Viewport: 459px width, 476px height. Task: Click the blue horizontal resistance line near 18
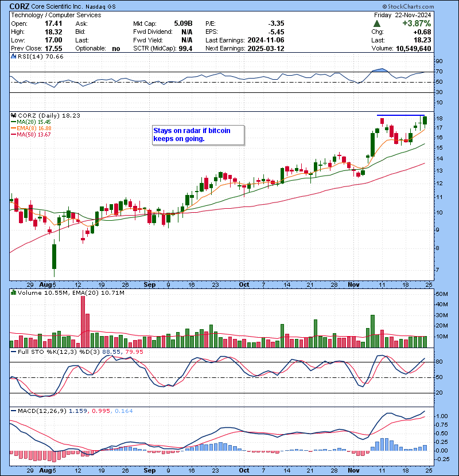[400, 115]
